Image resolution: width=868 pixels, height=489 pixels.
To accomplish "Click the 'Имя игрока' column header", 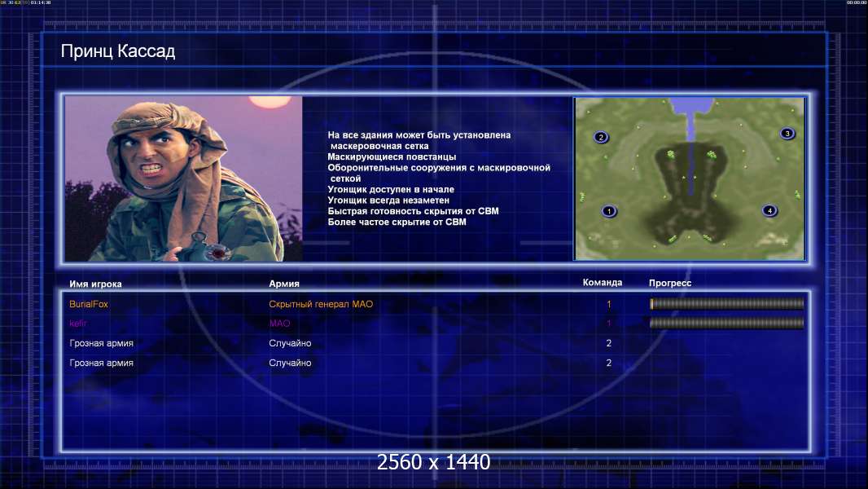I will pyautogui.click(x=95, y=284).
